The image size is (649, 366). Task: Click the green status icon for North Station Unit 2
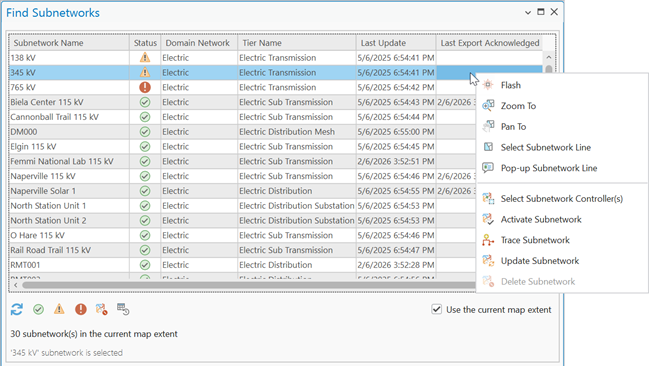click(x=145, y=220)
